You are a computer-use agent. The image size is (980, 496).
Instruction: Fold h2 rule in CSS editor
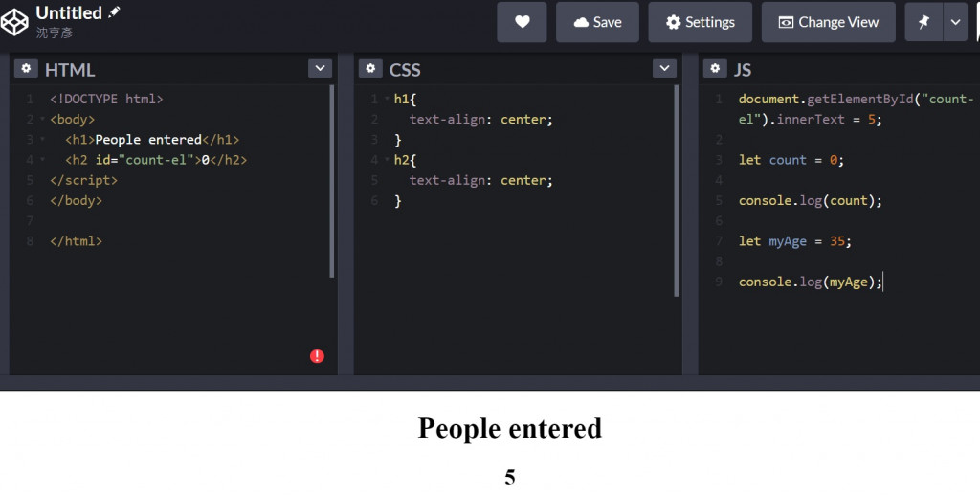(387, 160)
